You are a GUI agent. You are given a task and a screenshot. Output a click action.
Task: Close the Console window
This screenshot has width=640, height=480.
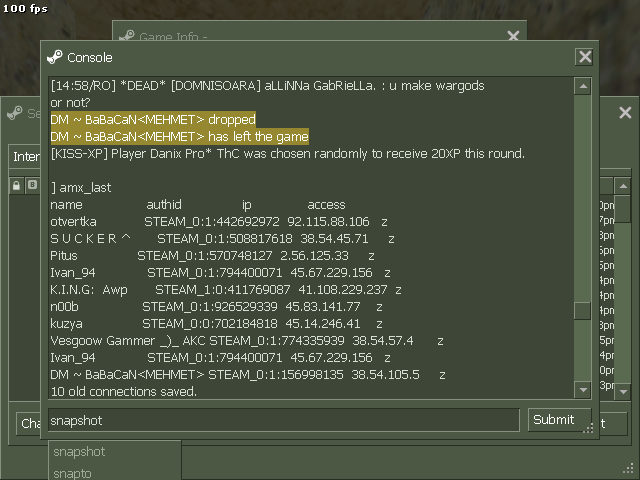click(x=585, y=57)
